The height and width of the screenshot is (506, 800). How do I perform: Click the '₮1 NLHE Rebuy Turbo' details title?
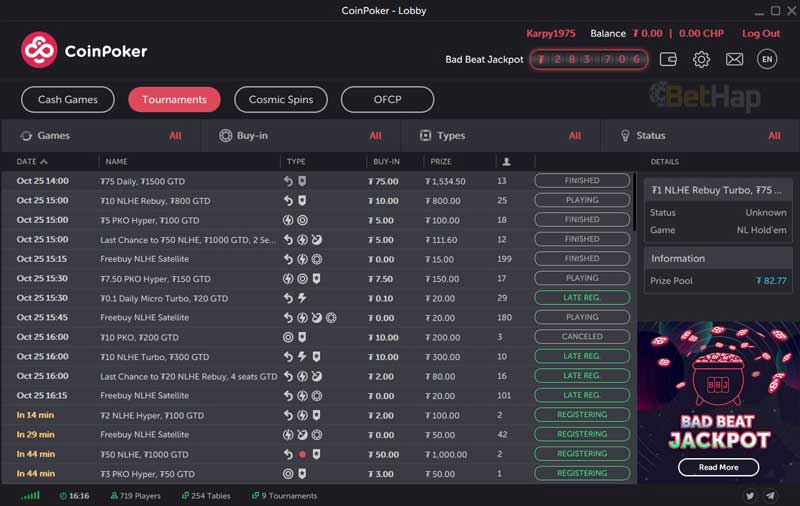[x=716, y=190]
